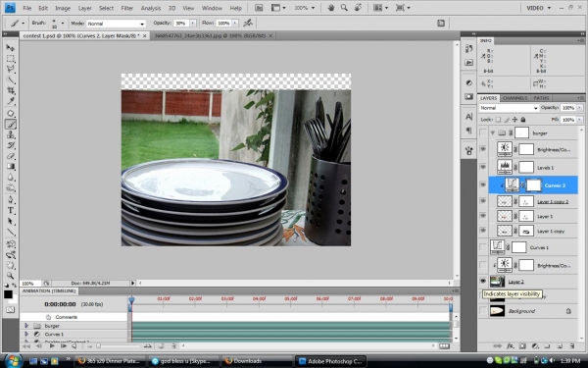Launch Bridge from the application bar
The width and height of the screenshot is (588, 368).
(x=259, y=8)
